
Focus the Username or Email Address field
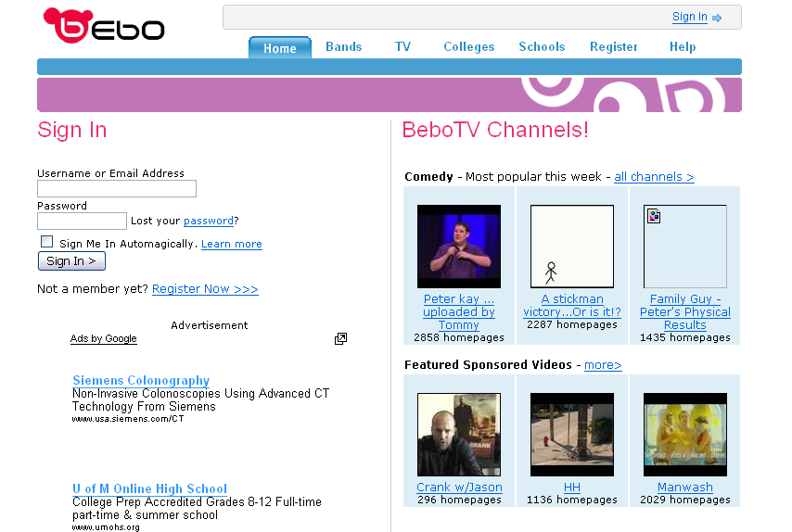tap(117, 189)
